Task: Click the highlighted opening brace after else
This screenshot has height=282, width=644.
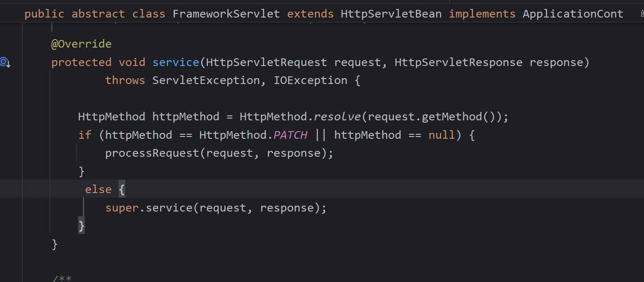Action: coord(122,189)
